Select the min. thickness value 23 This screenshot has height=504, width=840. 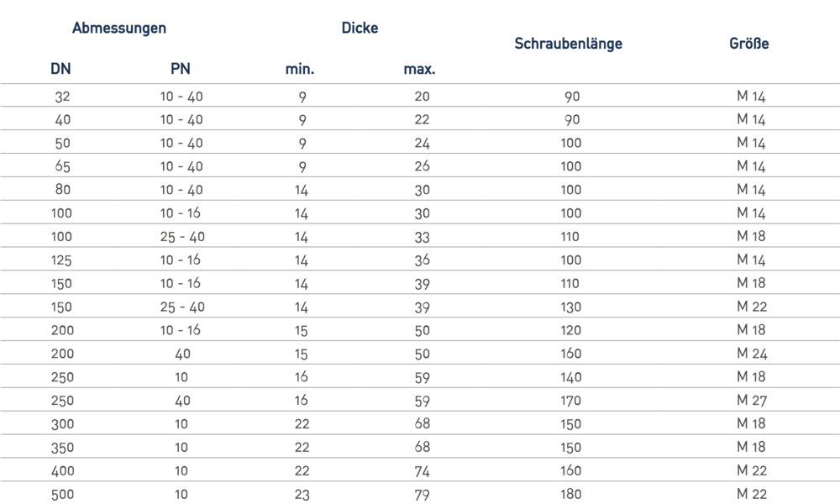[302, 495]
